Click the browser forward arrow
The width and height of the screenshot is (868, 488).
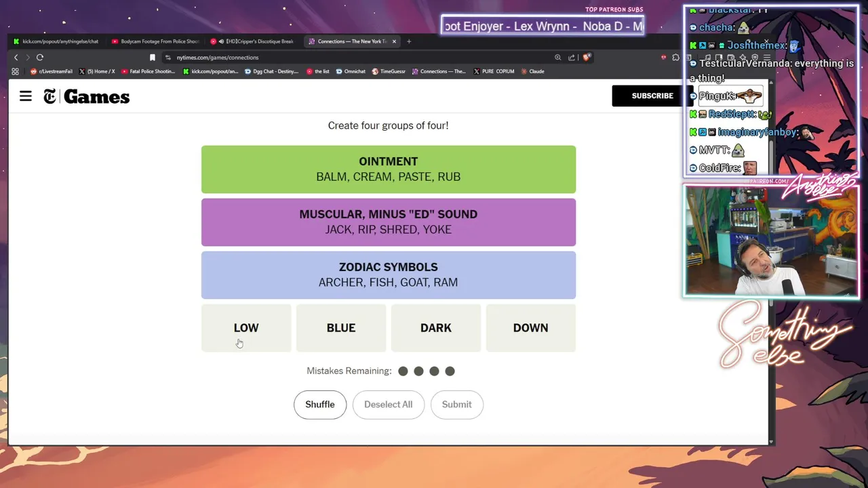[x=28, y=58]
